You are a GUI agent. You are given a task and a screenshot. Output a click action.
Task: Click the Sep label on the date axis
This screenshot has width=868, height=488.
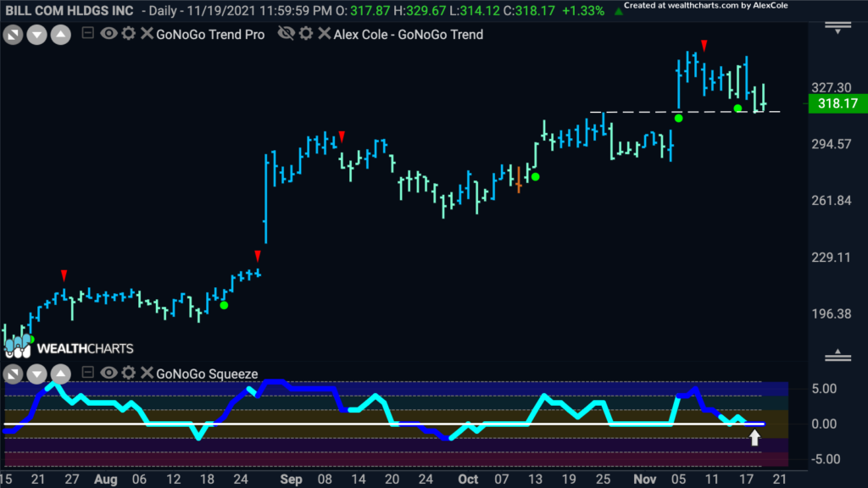point(292,480)
